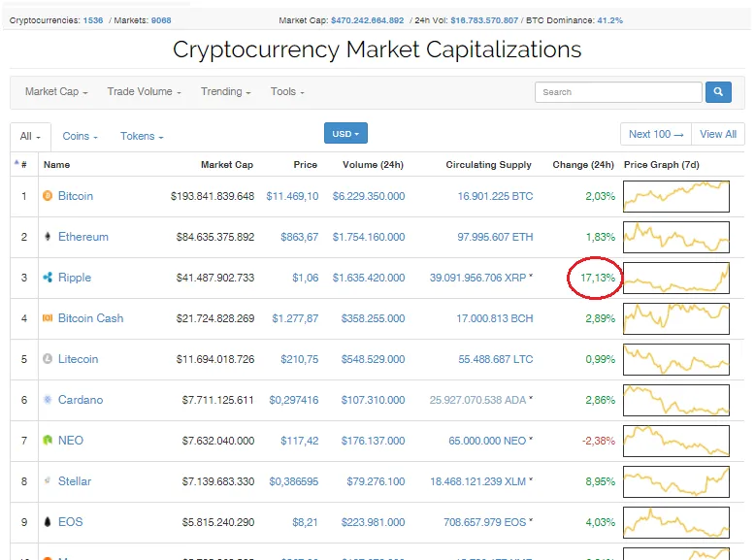Click Ripple price $1,06
Viewport: 755px width, 560px height.
point(306,278)
